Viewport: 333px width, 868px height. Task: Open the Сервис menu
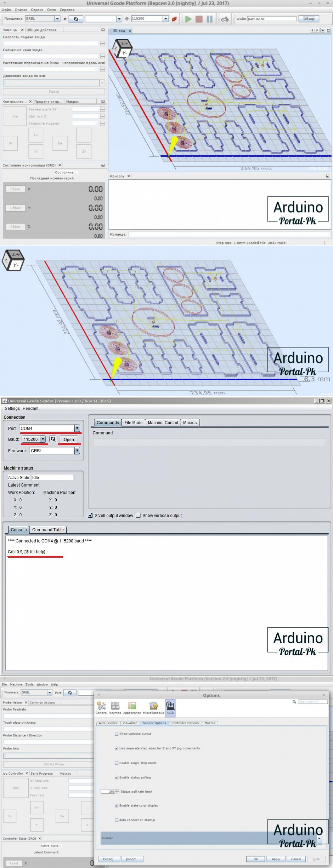coord(37,10)
